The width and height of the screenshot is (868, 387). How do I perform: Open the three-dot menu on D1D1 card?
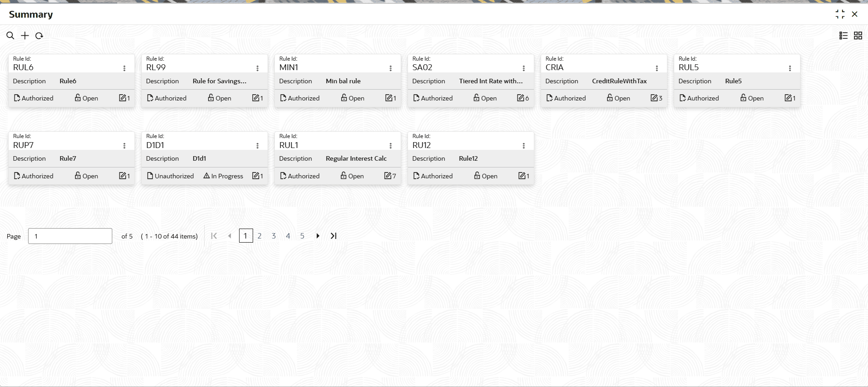pyautogui.click(x=257, y=145)
